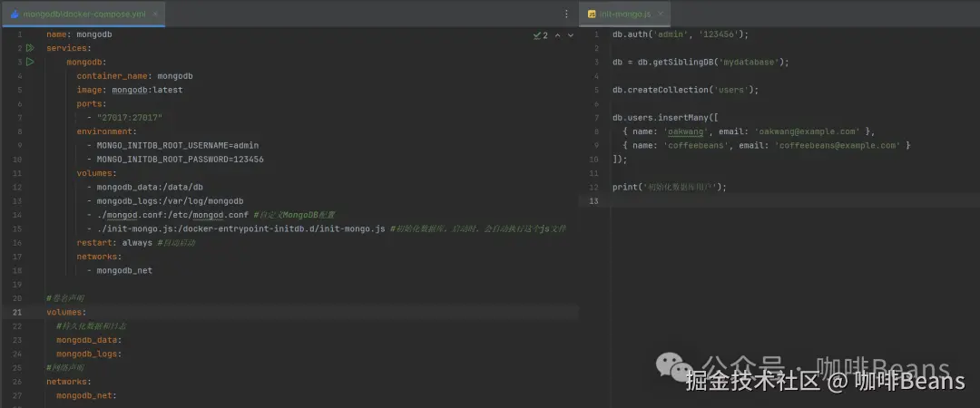Viewport: 980px width, 408px height.
Task: Click the Docker icon on docker-compose.yml tab
Action: [x=15, y=14]
